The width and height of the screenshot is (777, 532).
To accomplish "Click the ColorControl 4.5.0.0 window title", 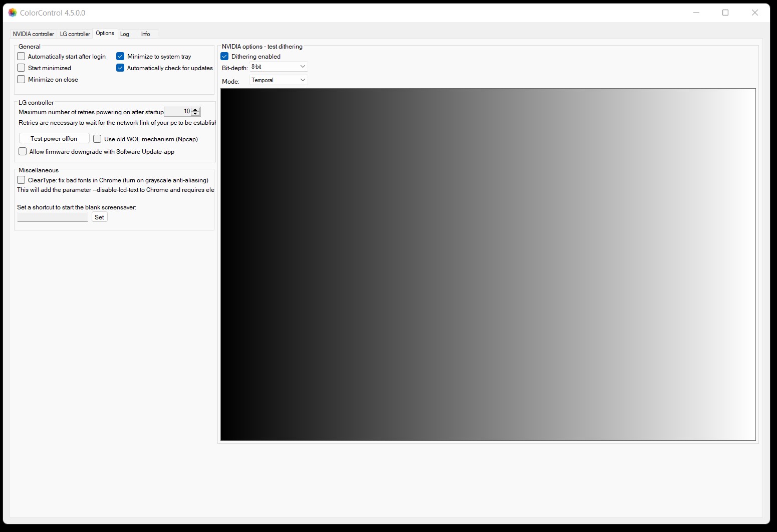I will click(x=53, y=13).
